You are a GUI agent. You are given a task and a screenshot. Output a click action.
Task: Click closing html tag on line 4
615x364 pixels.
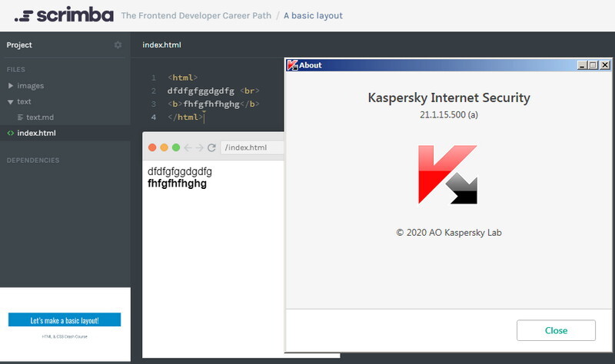(185, 117)
